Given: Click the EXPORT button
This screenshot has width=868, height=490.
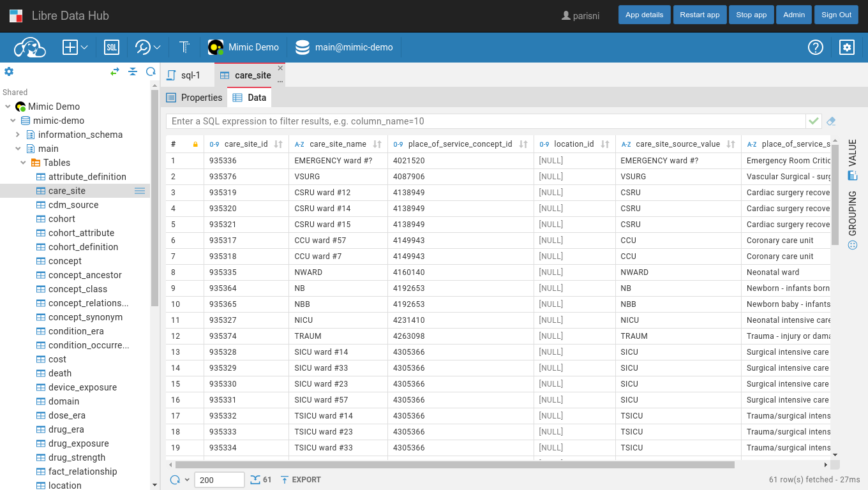Looking at the screenshot, I should 301,480.
